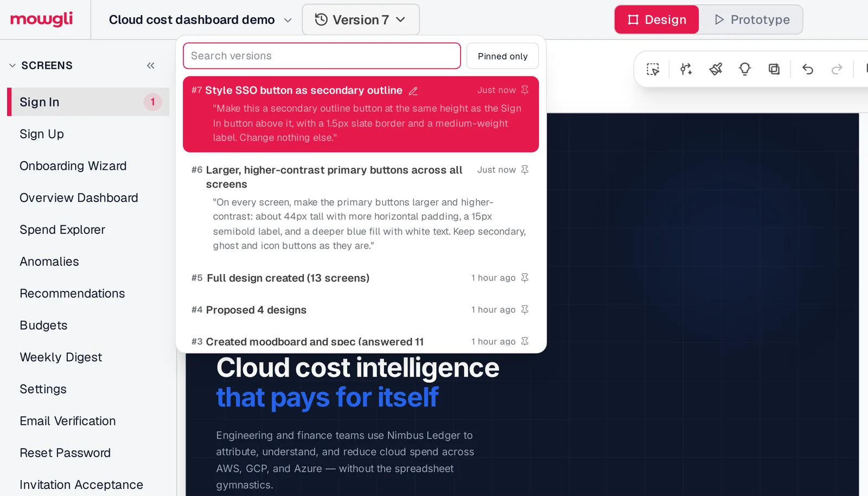Select version #6 Larger higher-contrast primary buttons
Viewport: 868px width, 496px height.
point(361,207)
